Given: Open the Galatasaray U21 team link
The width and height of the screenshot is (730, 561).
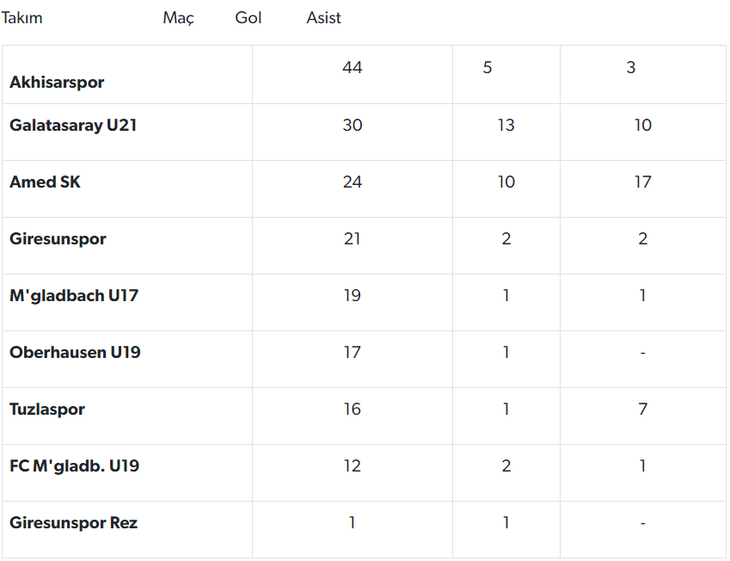Looking at the screenshot, I should 73,125.
